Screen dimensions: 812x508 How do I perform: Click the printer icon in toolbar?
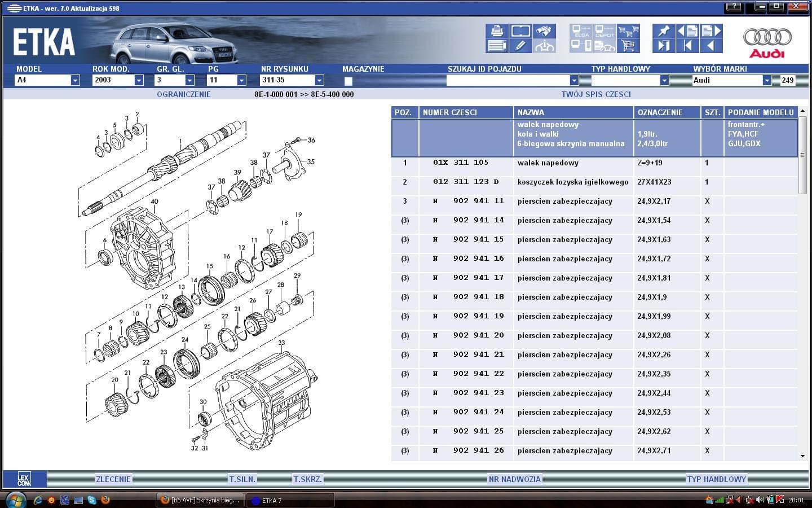(497, 31)
